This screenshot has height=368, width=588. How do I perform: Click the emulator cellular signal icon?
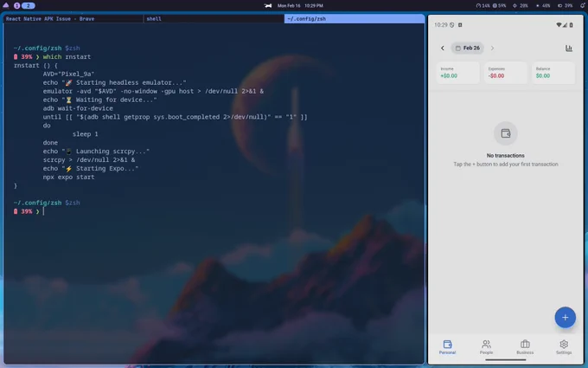tap(565, 25)
